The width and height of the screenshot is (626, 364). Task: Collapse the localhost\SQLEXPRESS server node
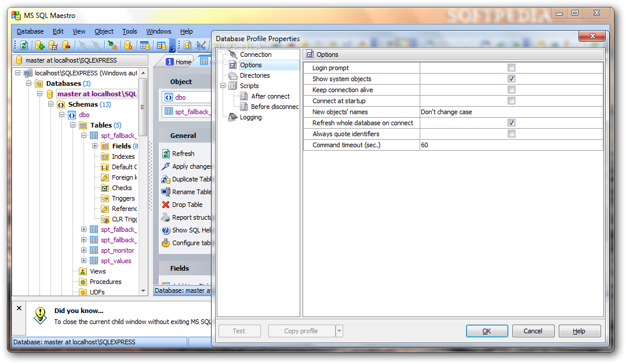click(17, 72)
